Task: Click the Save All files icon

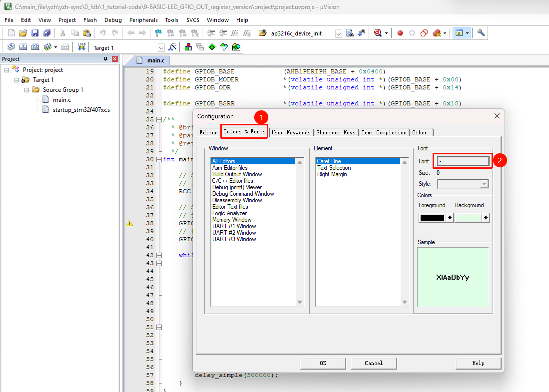Action: pos(47,33)
